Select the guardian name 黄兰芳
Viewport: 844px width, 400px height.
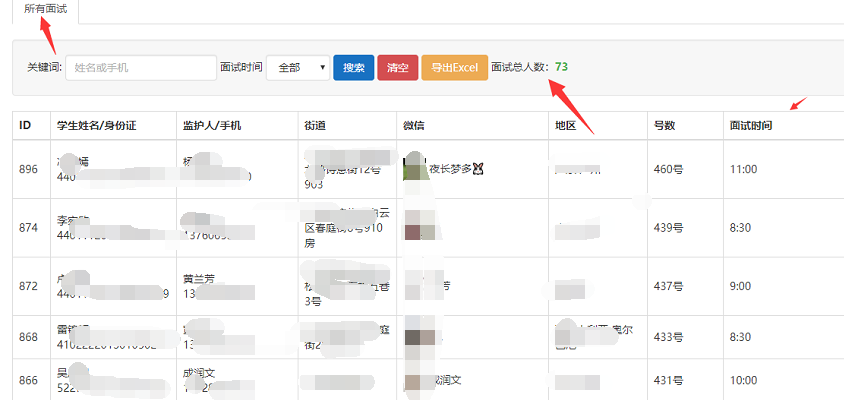point(201,283)
